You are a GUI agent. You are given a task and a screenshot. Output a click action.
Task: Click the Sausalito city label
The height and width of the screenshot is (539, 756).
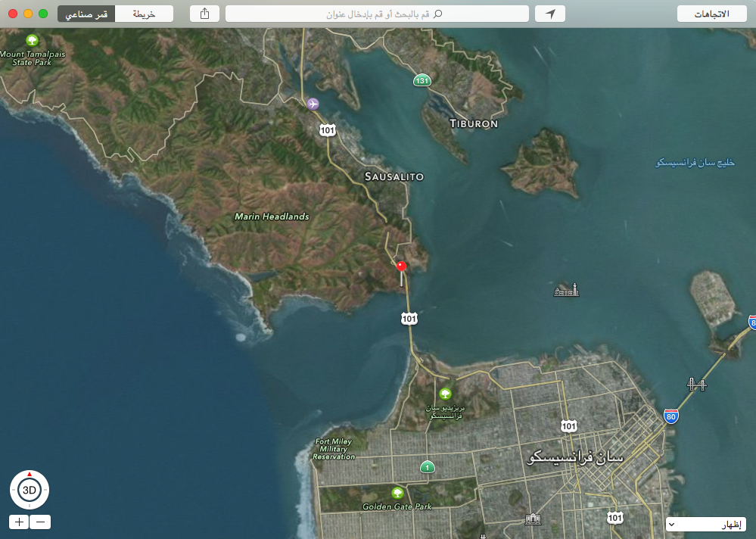pos(394,176)
